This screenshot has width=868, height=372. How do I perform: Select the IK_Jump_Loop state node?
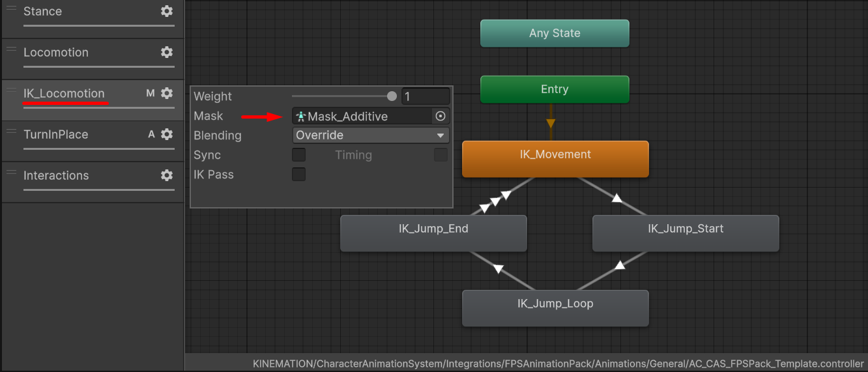[x=555, y=308]
